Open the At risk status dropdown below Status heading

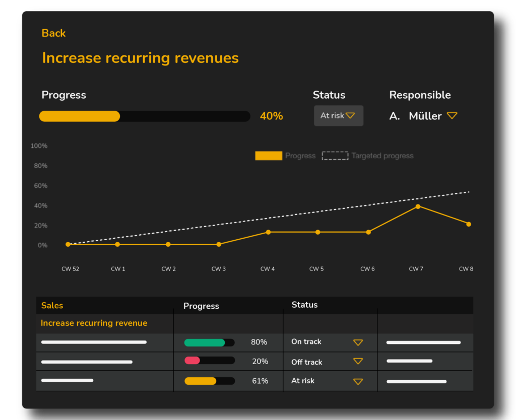click(x=338, y=115)
